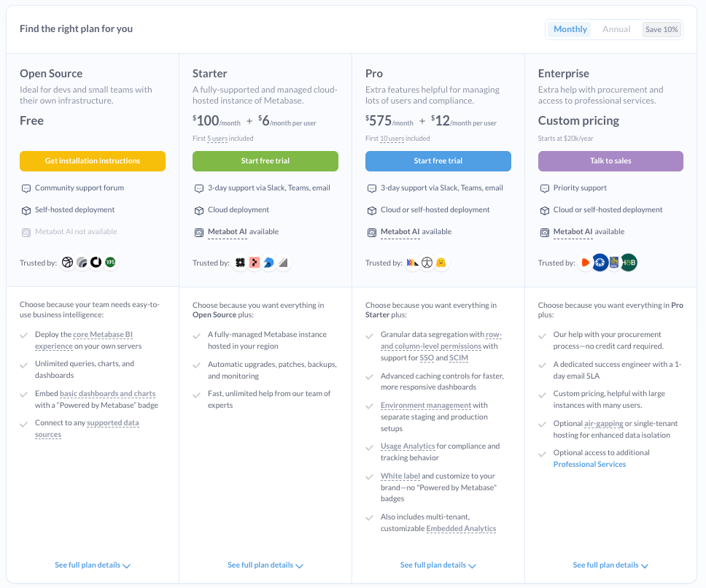Click Get installation instructions button
This screenshot has width=706, height=588.
[93, 161]
